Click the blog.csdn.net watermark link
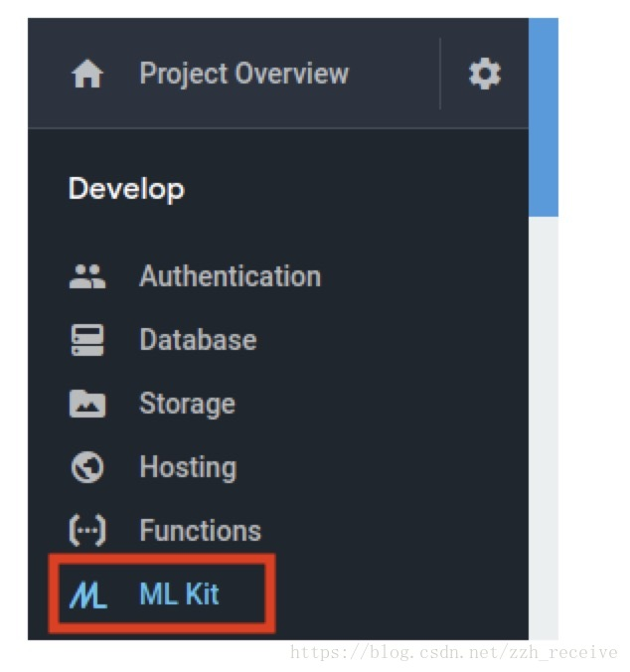This screenshot has width=630, height=672. pos(453,653)
